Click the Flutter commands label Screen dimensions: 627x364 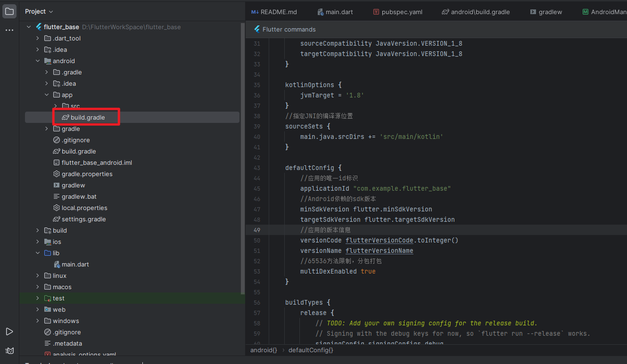coord(289,29)
